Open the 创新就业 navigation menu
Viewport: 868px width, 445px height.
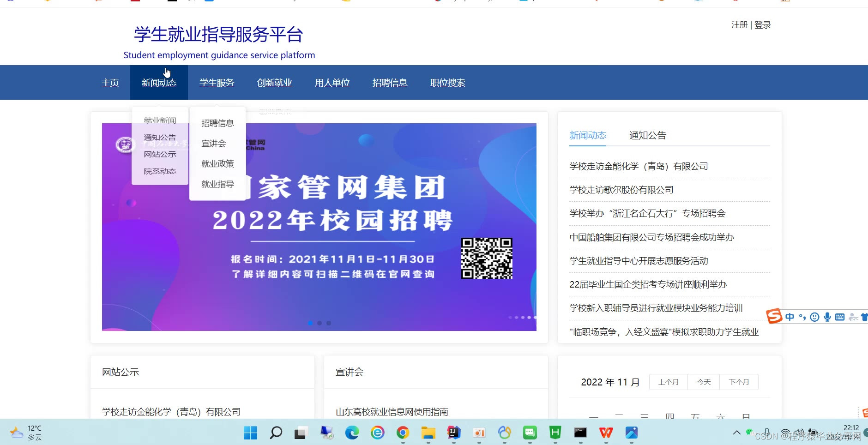click(x=274, y=83)
